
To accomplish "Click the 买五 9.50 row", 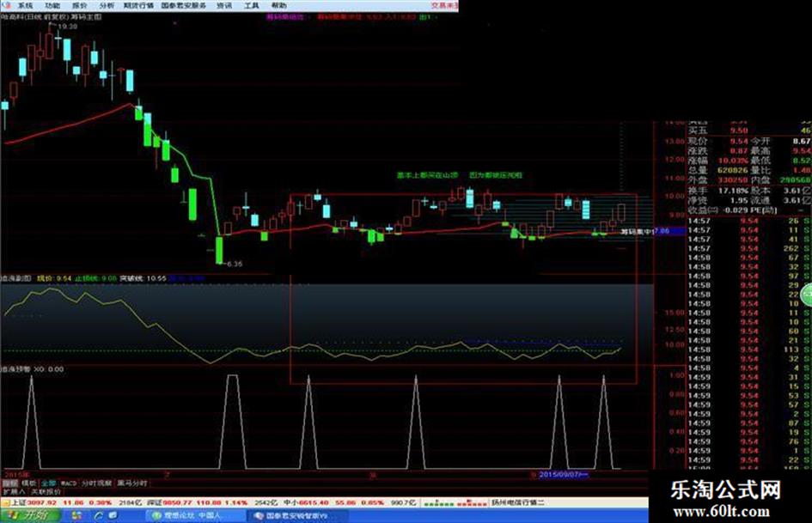I will pos(749,131).
